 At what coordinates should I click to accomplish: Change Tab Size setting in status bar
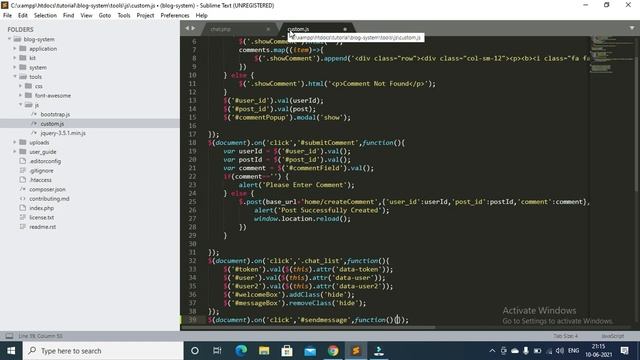coord(565,336)
